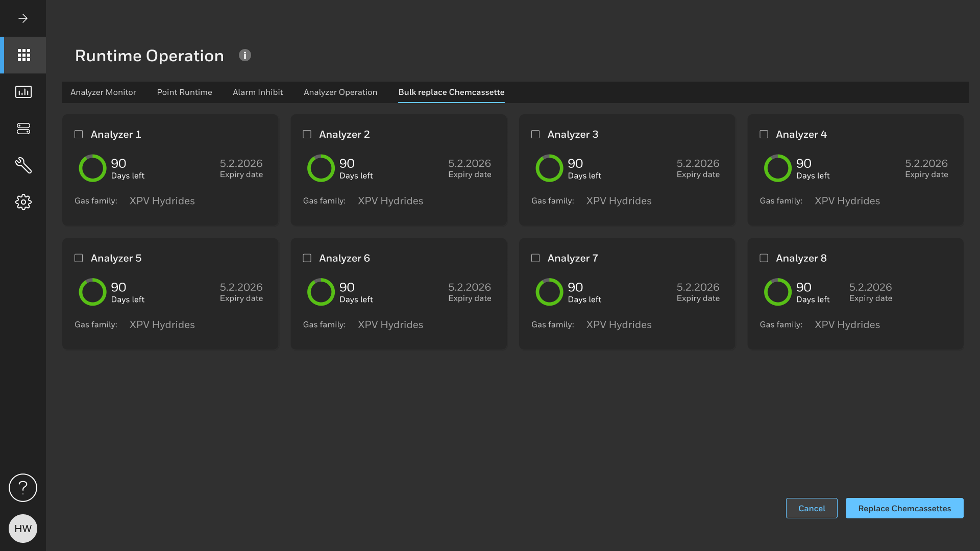Screen dimensions: 980x551
Task: Expand the sidebar with arrow icon
Action: coord(23,18)
